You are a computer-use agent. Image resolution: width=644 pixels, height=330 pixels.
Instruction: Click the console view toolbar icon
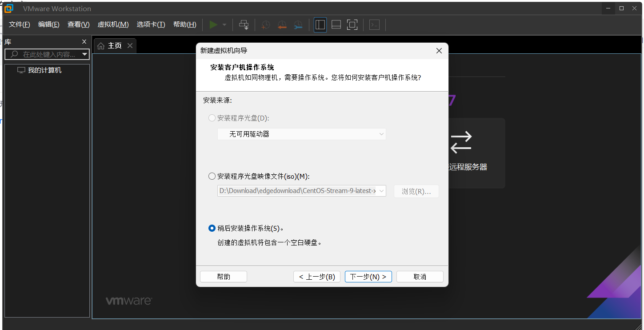(x=375, y=25)
